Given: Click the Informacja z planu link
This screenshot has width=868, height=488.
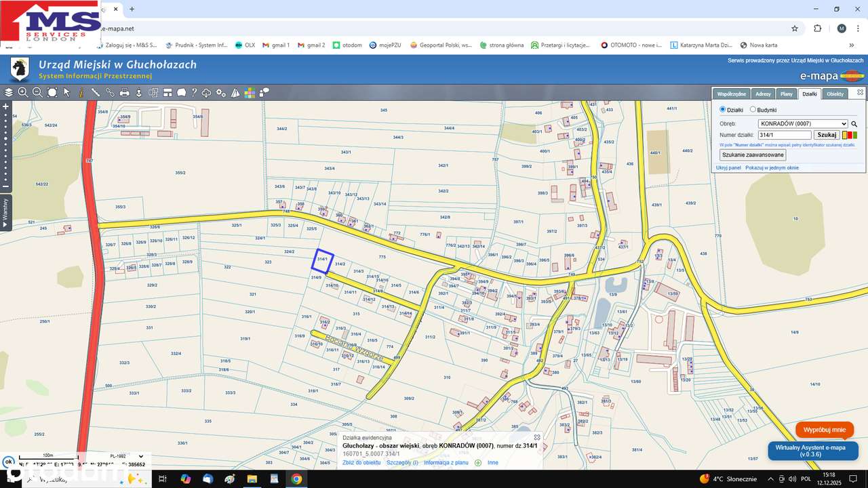Looking at the screenshot, I should click(x=446, y=463).
